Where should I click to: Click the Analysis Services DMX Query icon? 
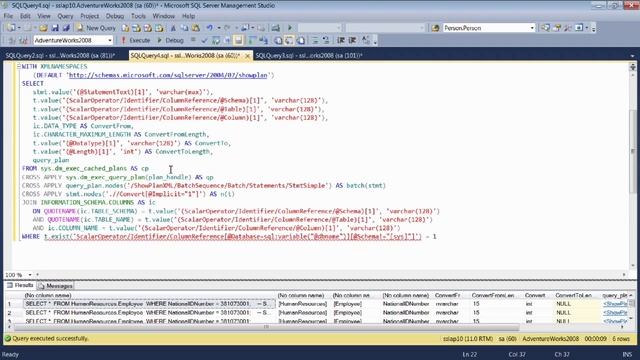pyautogui.click(x=148, y=28)
